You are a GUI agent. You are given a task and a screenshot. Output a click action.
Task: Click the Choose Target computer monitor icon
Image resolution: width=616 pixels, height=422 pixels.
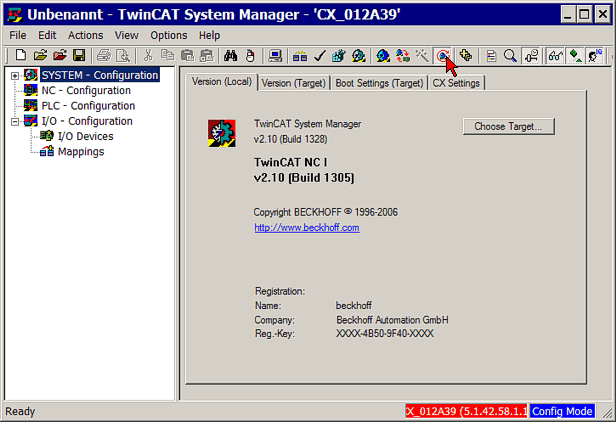pyautogui.click(x=275, y=56)
